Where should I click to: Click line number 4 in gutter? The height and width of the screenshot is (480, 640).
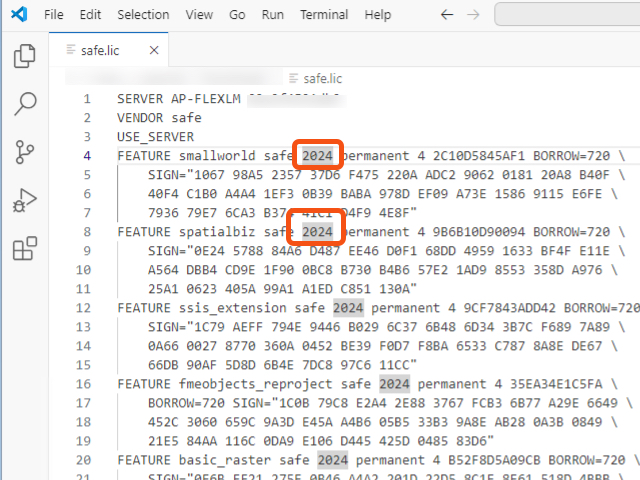click(x=87, y=156)
